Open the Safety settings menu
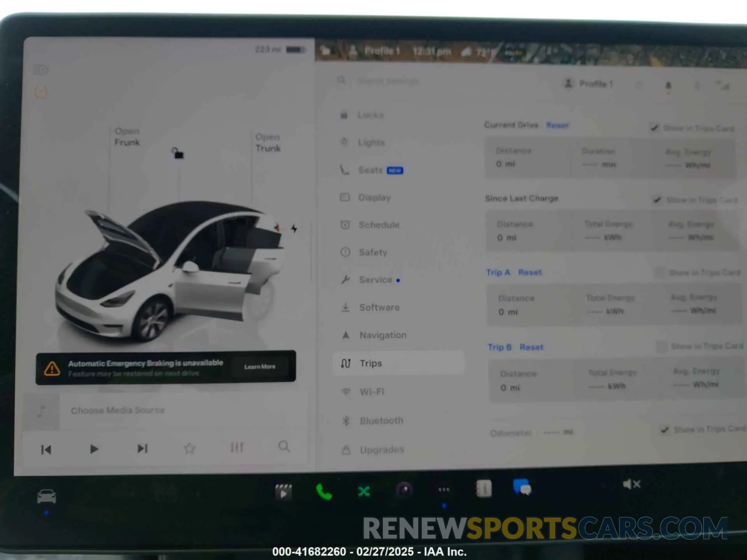This screenshot has width=747, height=560. (x=364, y=252)
